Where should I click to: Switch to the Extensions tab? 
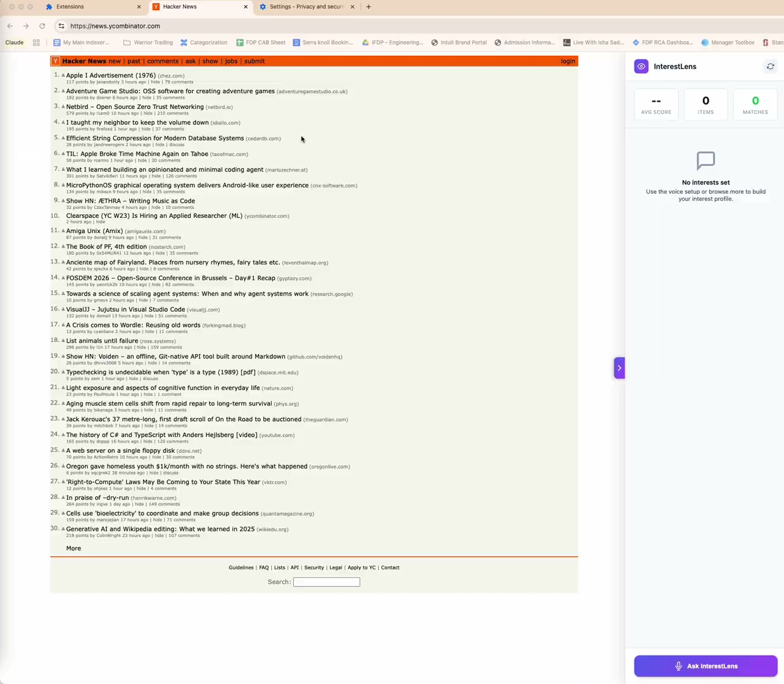92,7
